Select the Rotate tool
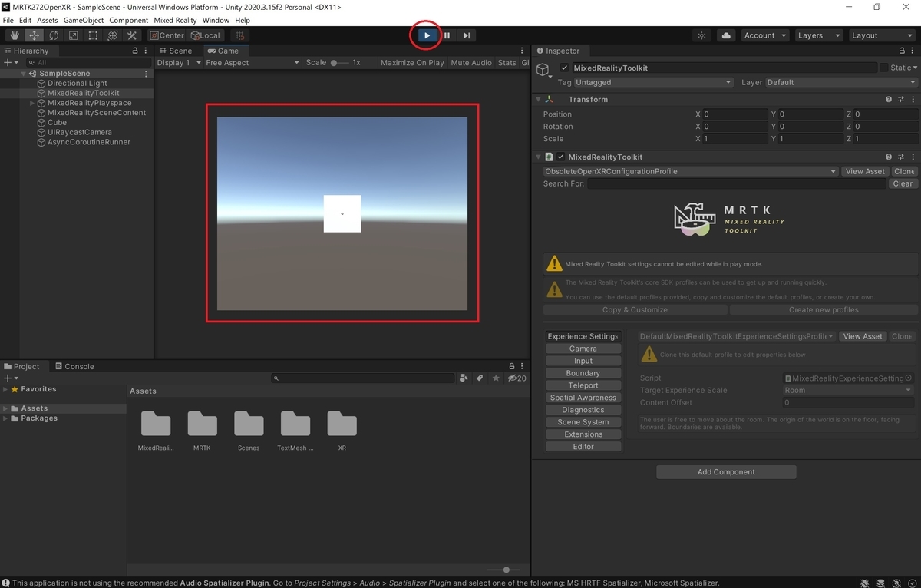Viewport: 921px width, 588px height. point(54,35)
